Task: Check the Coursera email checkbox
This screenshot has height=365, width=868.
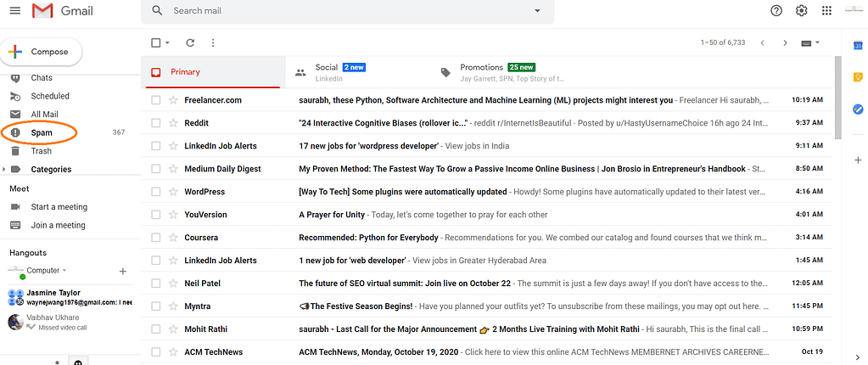Action: [156, 238]
